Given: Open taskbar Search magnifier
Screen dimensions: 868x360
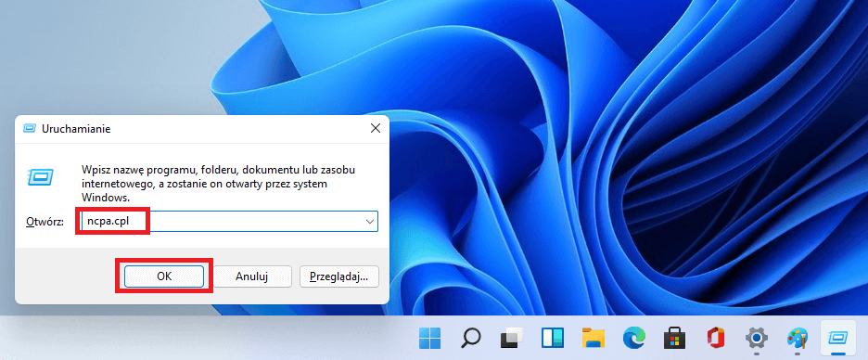Looking at the screenshot, I should click(471, 338).
